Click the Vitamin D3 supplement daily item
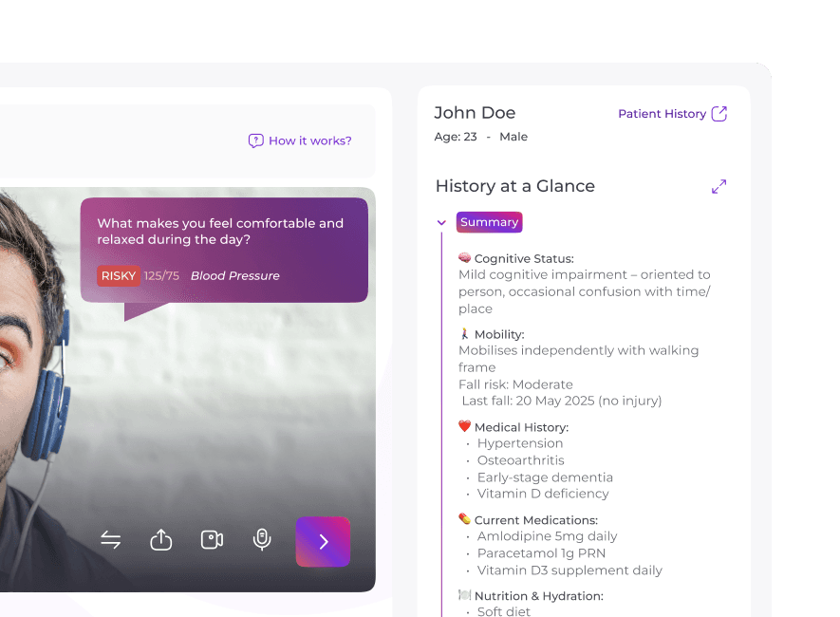 [569, 570]
